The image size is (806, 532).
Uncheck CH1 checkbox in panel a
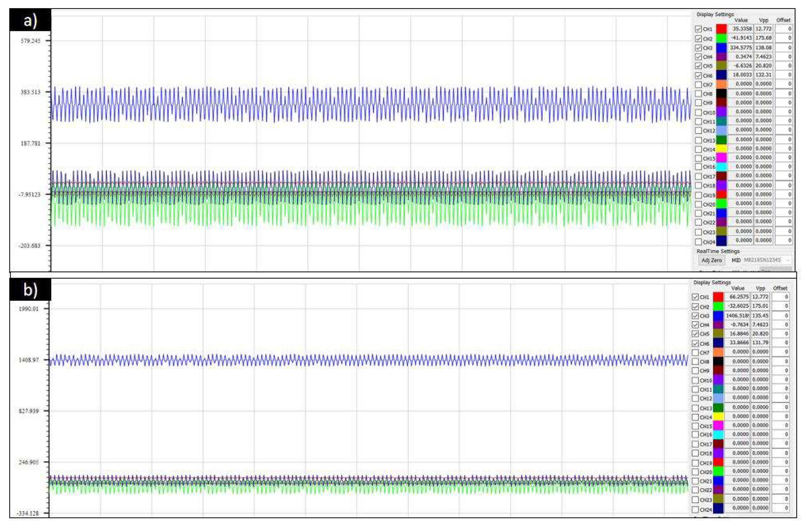[698, 29]
